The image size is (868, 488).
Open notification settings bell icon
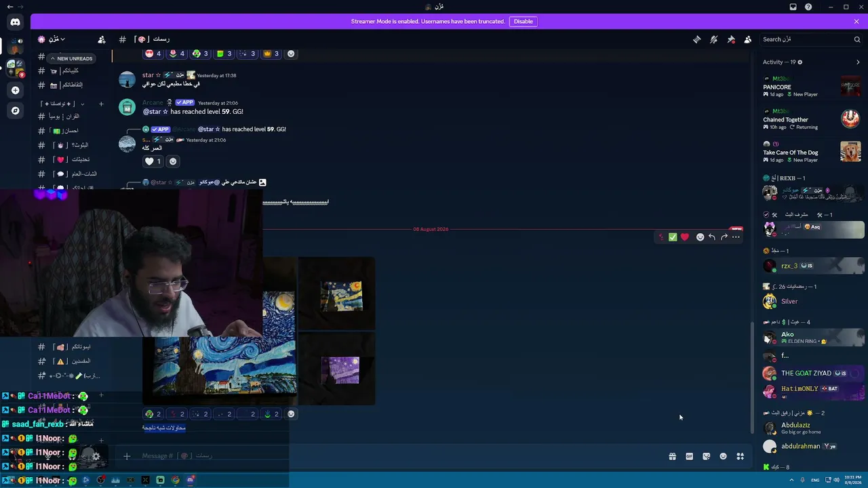[714, 39]
